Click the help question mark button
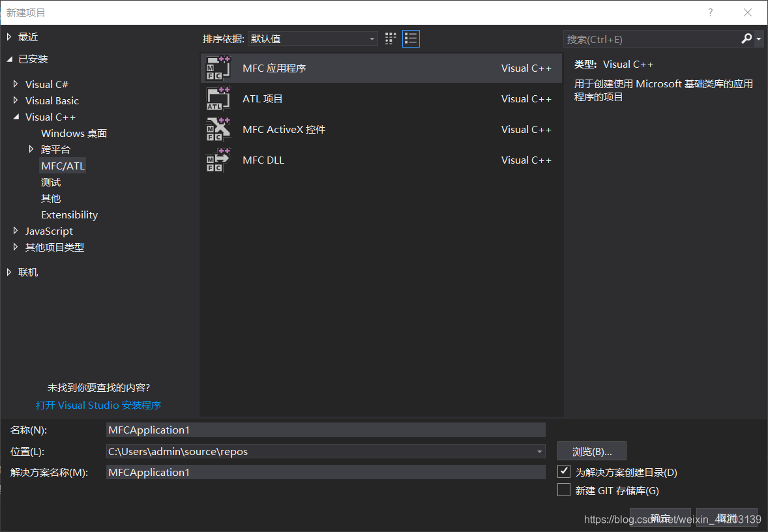Screen dimensions: 768x532 [710, 12]
